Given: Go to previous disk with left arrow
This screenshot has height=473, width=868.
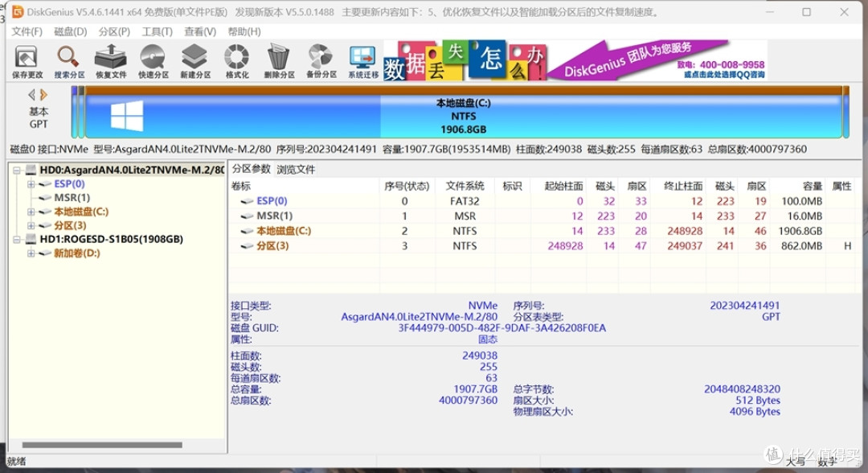Looking at the screenshot, I should 31,95.
